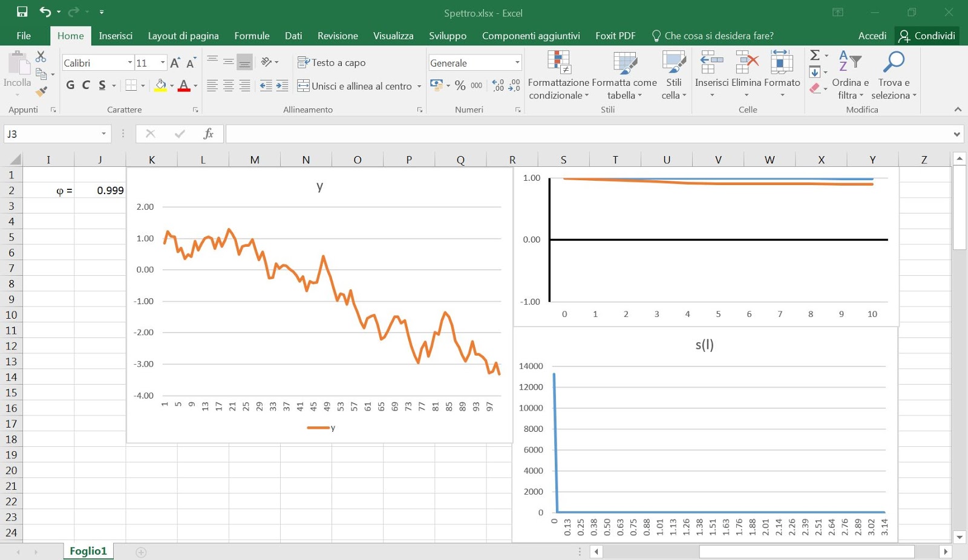Open the borders dropdown arrow
This screenshot has width=968, height=560.
pos(143,86)
